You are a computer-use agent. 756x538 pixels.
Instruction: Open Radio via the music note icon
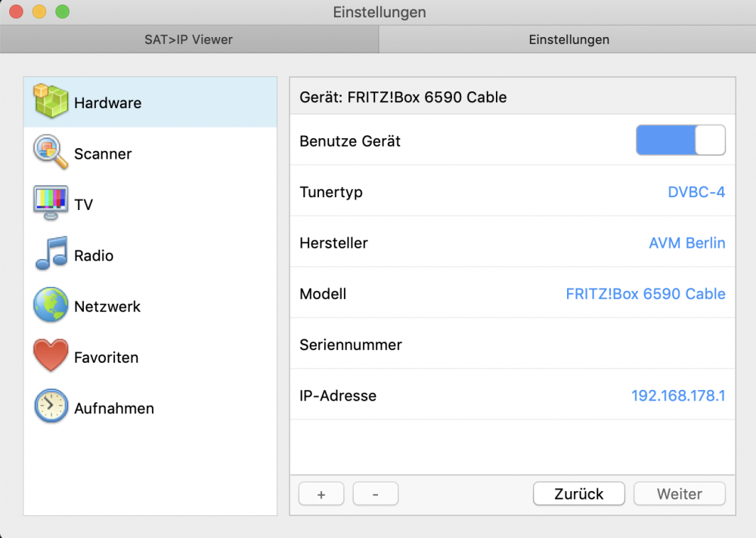[51, 255]
